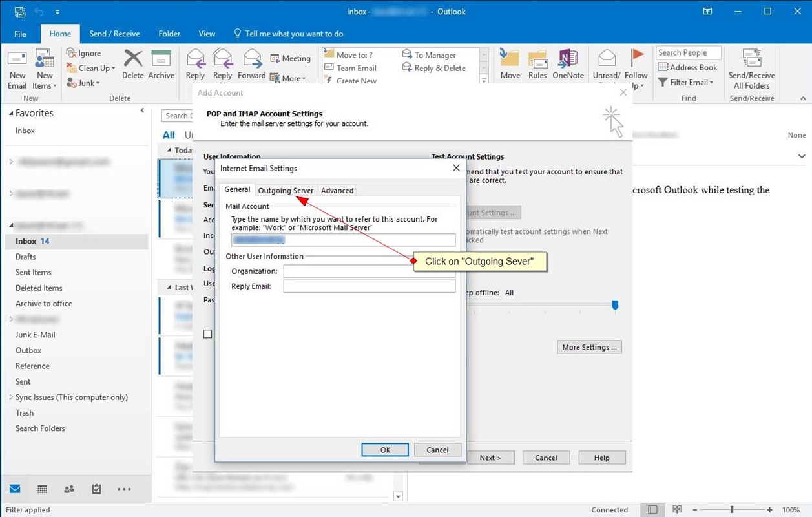
Task: Click Next in the Add Account dialog
Action: click(x=490, y=458)
